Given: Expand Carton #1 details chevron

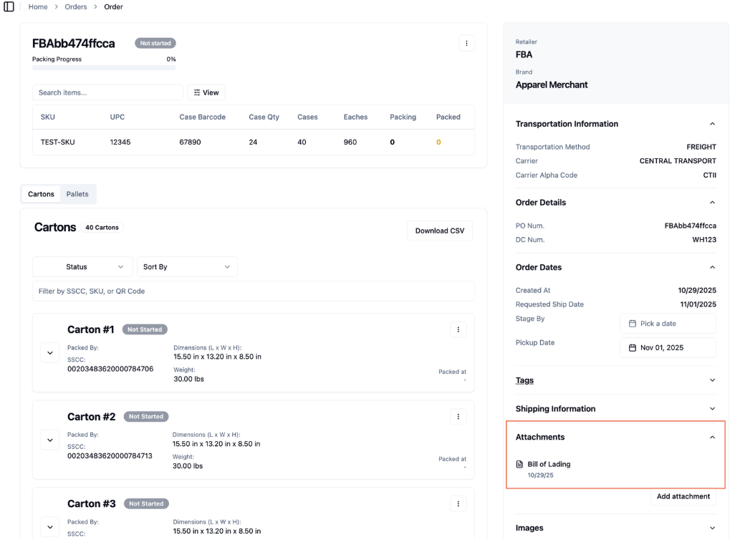Looking at the screenshot, I should point(50,353).
